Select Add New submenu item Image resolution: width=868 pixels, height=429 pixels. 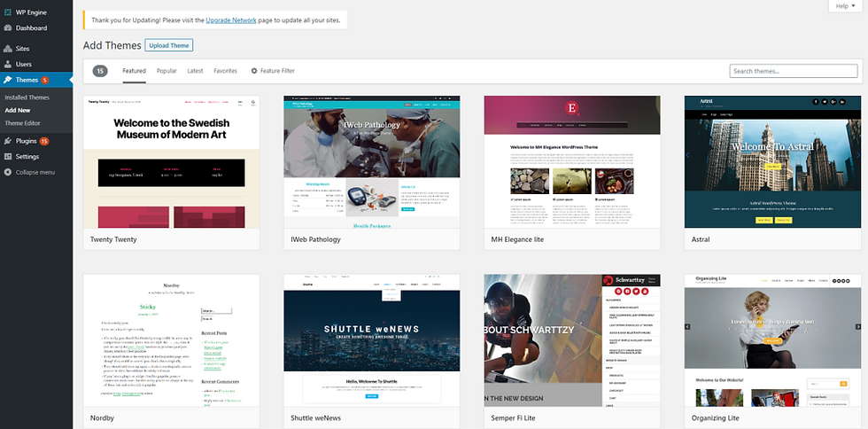point(18,110)
